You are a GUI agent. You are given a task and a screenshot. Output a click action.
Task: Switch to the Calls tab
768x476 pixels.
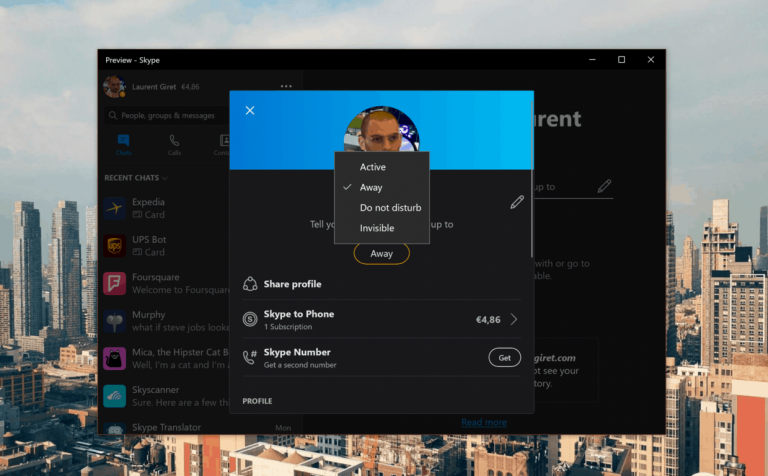pos(174,145)
